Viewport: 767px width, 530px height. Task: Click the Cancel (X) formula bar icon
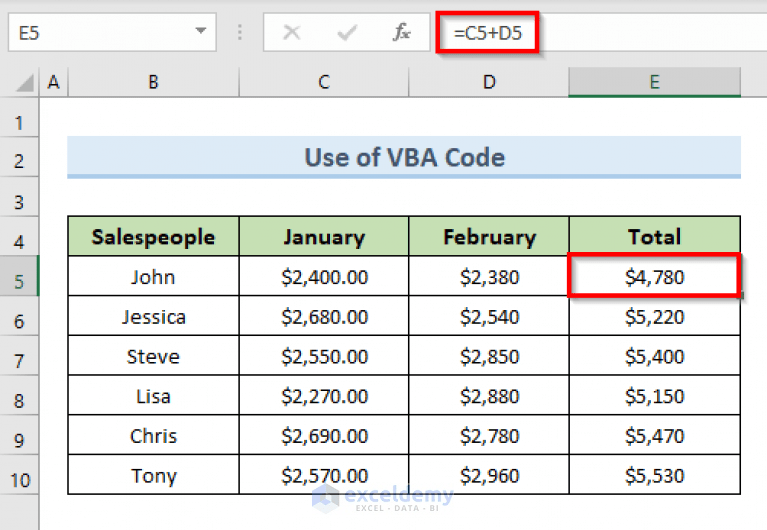(292, 33)
